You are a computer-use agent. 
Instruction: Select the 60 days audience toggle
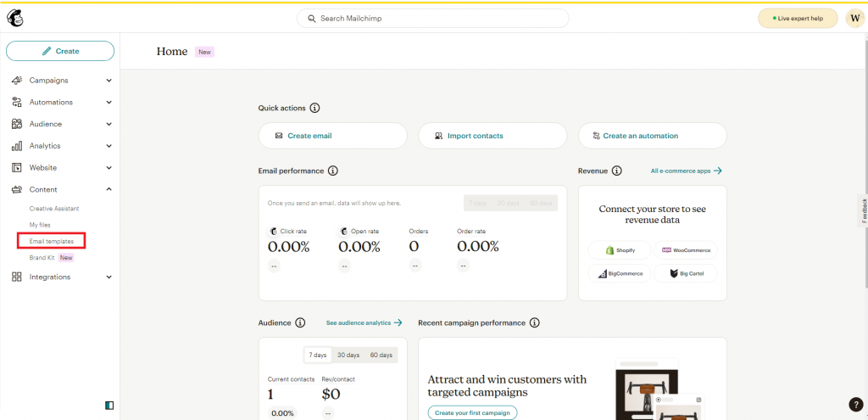click(x=381, y=355)
